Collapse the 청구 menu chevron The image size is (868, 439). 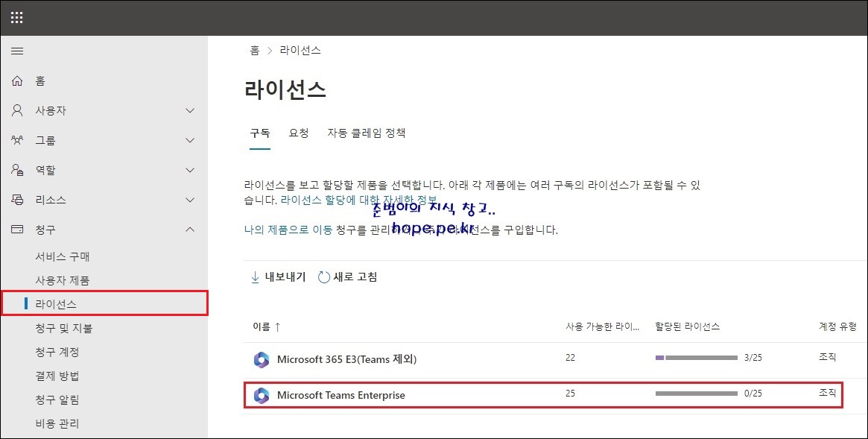(190, 229)
